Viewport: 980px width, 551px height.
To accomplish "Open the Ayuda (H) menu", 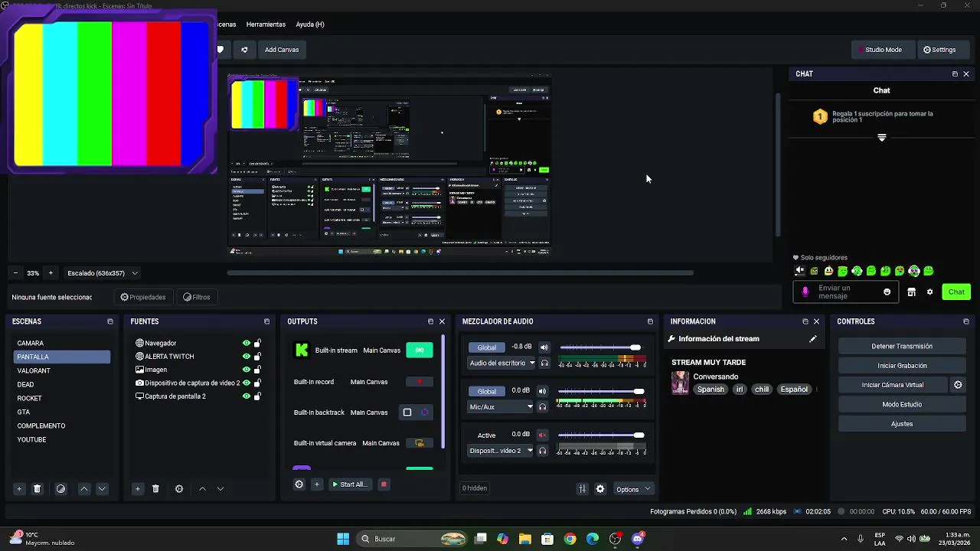I will coord(310,24).
